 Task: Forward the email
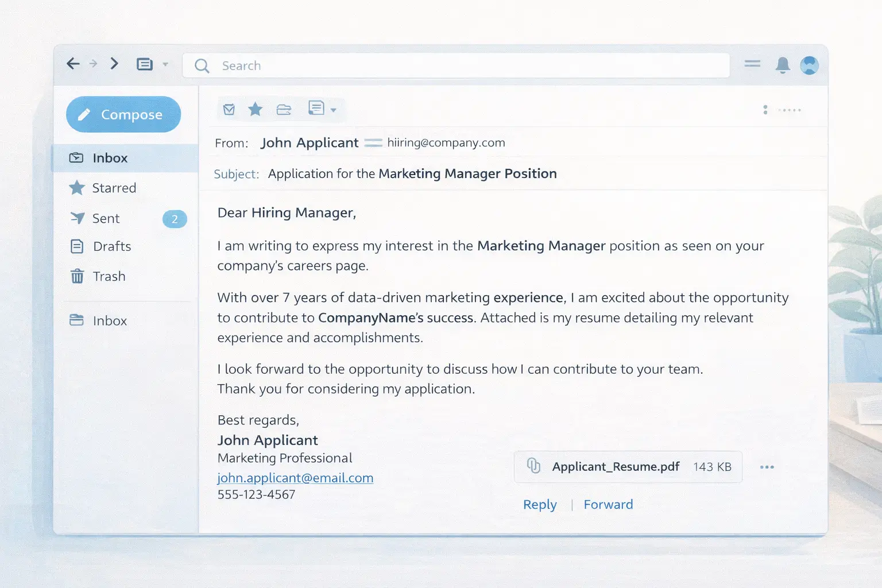coord(608,504)
